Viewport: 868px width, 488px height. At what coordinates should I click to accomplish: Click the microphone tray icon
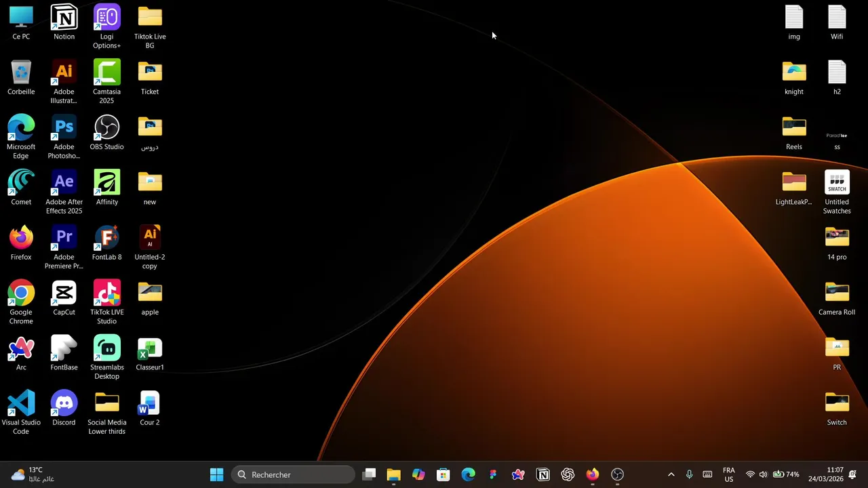click(x=689, y=474)
